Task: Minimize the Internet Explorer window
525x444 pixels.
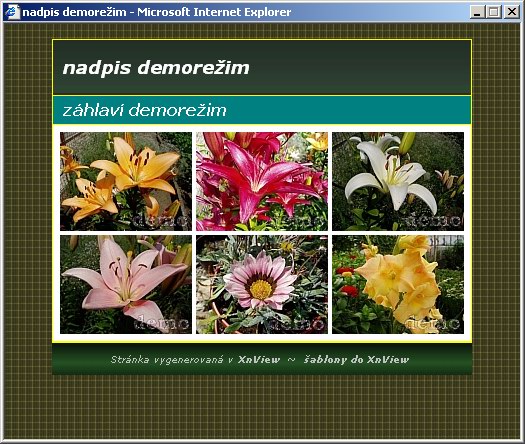Action: point(477,12)
